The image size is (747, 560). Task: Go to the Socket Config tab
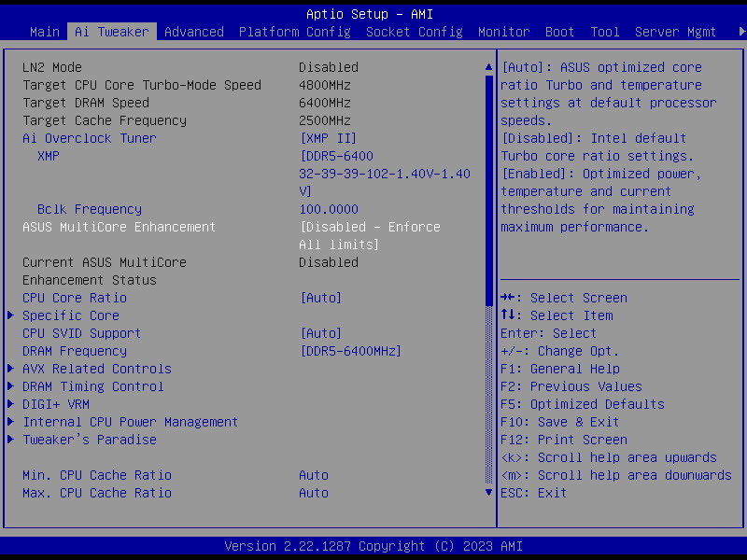click(x=414, y=32)
